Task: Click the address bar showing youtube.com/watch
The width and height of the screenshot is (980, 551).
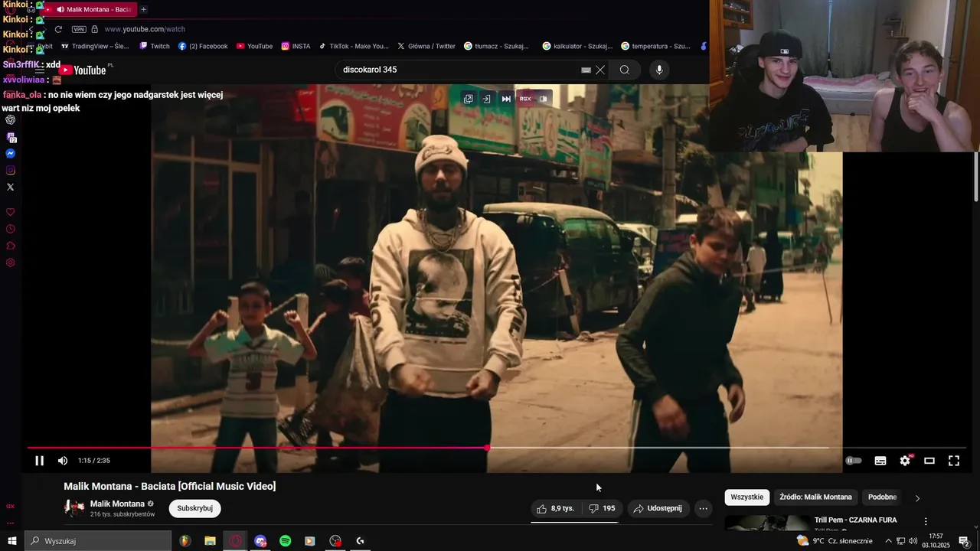Action: 145,29
